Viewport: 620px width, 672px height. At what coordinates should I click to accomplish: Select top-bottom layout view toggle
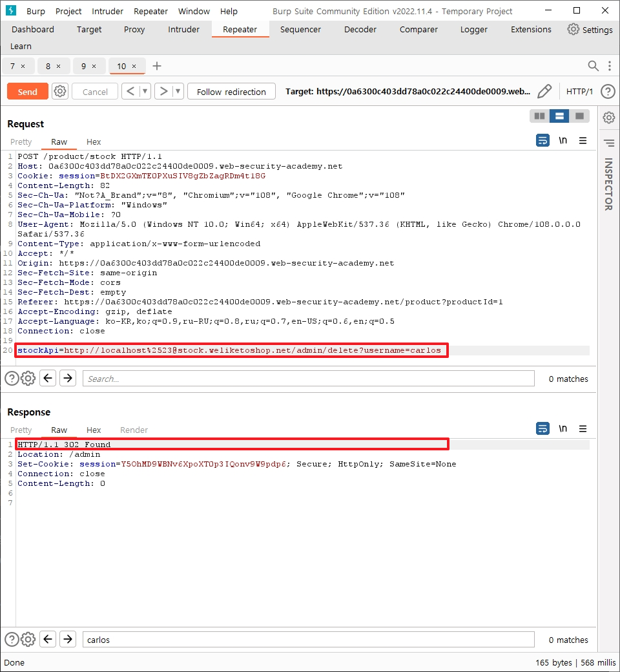[x=559, y=116]
